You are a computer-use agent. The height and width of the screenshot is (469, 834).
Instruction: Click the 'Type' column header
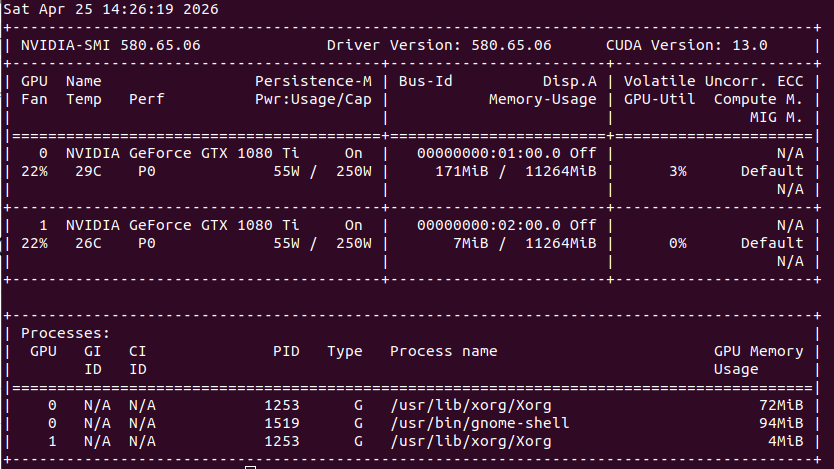pyautogui.click(x=345, y=351)
